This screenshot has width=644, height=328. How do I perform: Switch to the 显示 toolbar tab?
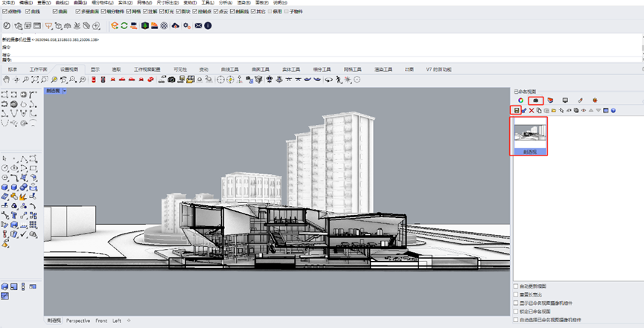click(x=95, y=69)
